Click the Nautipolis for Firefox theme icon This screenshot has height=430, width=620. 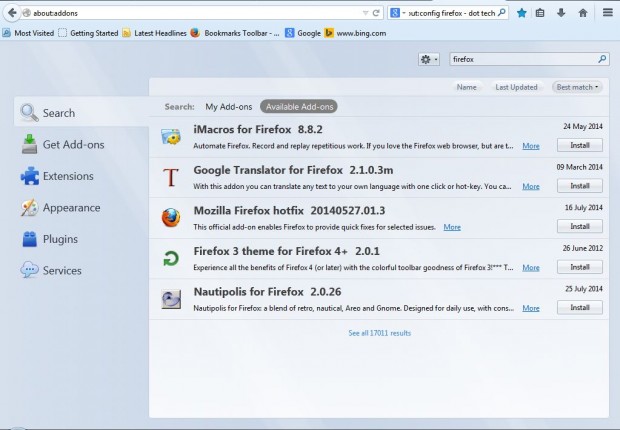[171, 299]
